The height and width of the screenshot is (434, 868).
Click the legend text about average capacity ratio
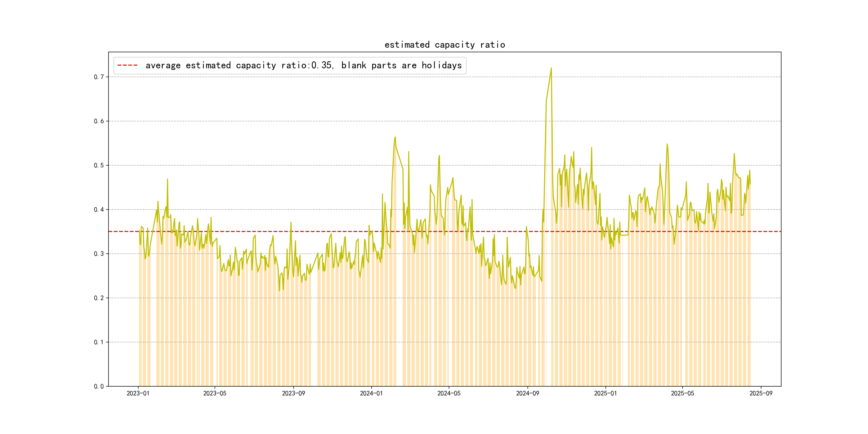[303, 65]
